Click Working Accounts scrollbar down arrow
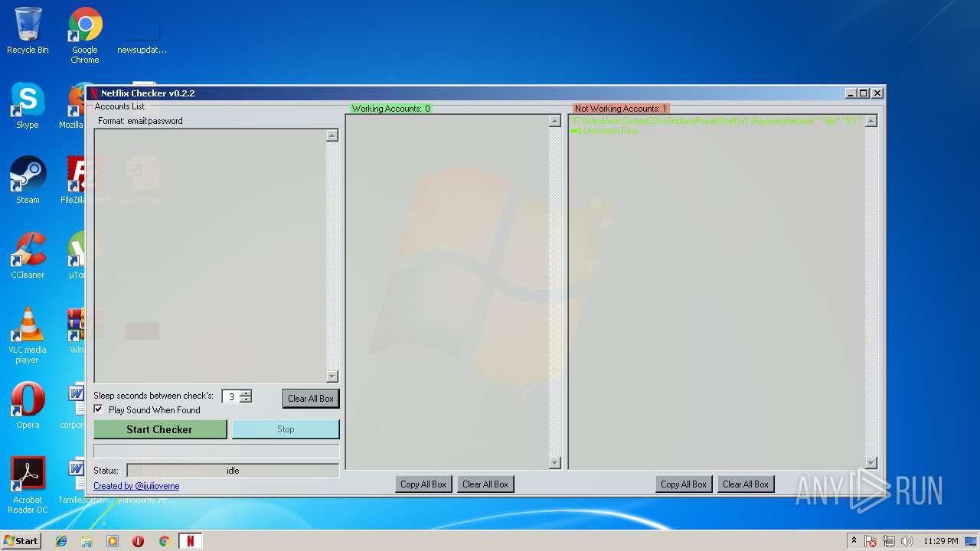 pyautogui.click(x=555, y=463)
